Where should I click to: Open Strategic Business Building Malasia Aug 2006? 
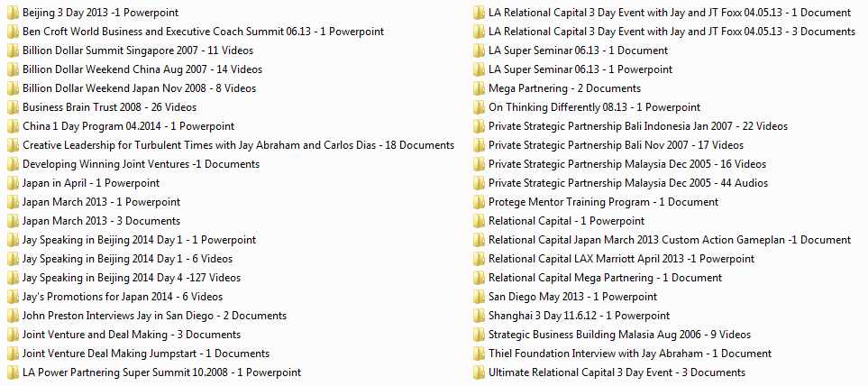[612, 335]
